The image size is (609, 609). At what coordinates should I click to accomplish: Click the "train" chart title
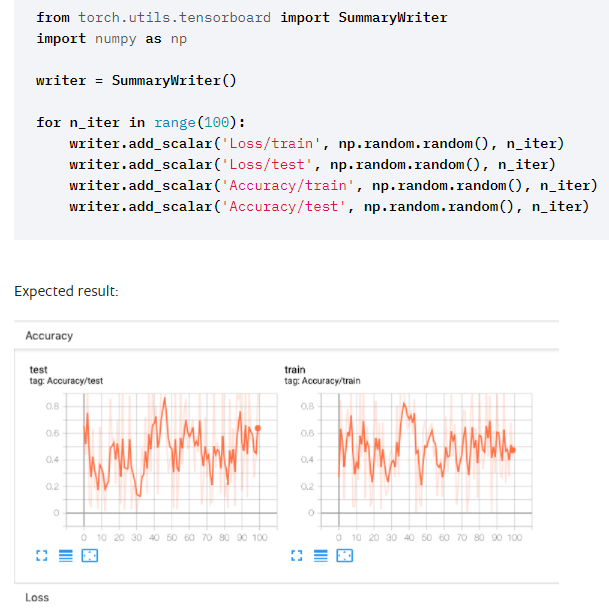[x=295, y=370]
